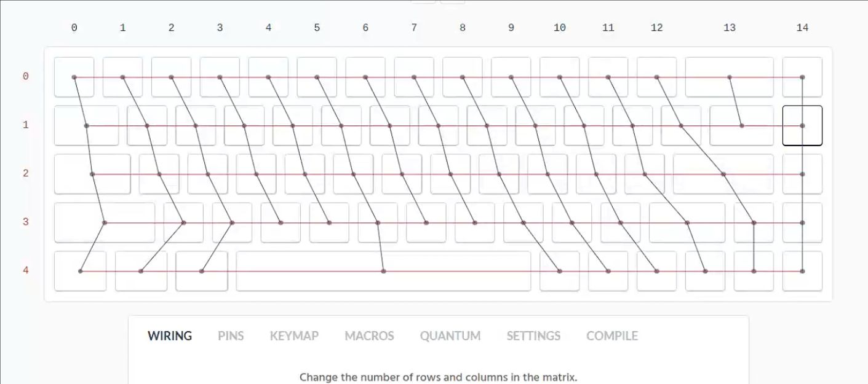Select the rightmost key in row 3

pos(802,222)
